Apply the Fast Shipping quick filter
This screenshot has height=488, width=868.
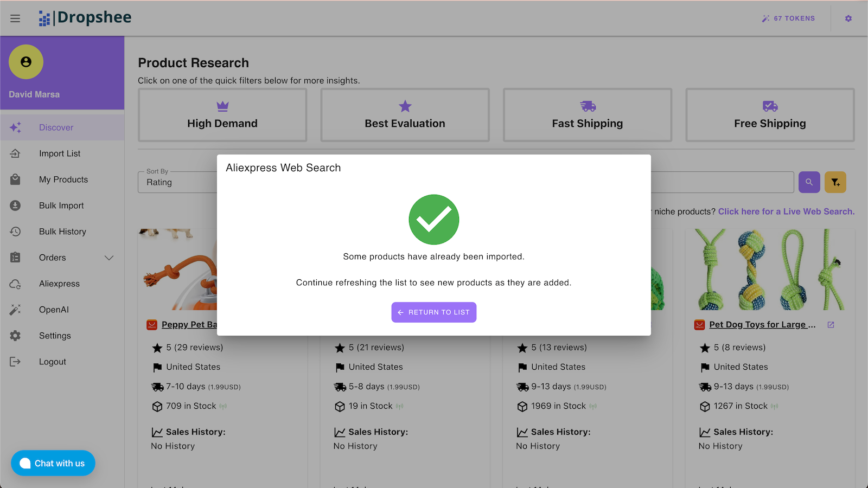tap(588, 115)
